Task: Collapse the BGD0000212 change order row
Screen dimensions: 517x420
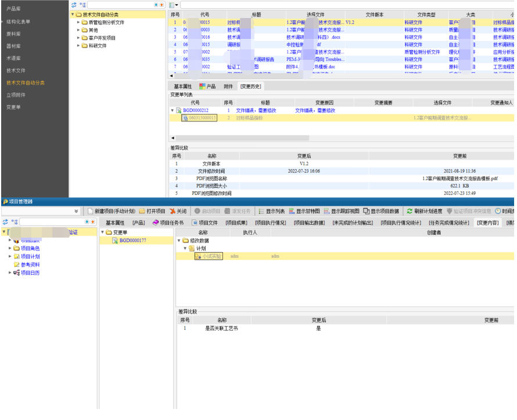Action: click(x=172, y=110)
